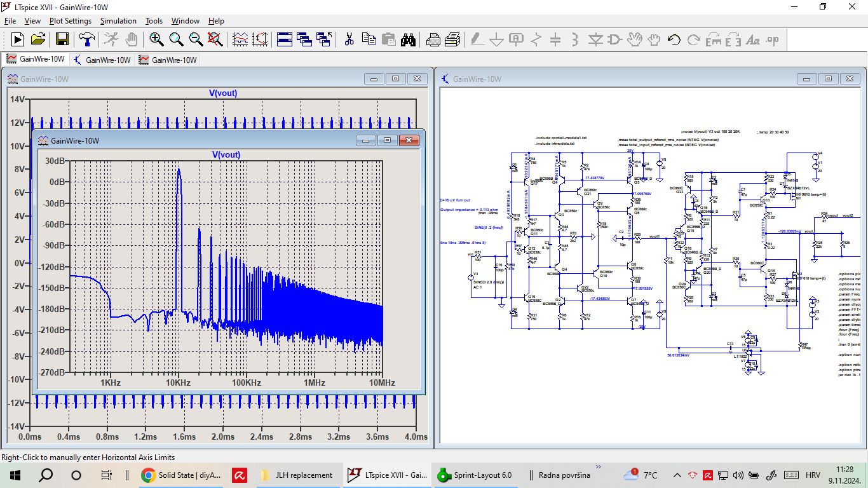The image size is (868, 488).
Task: Click the Undo arrow icon
Action: pos(674,39)
